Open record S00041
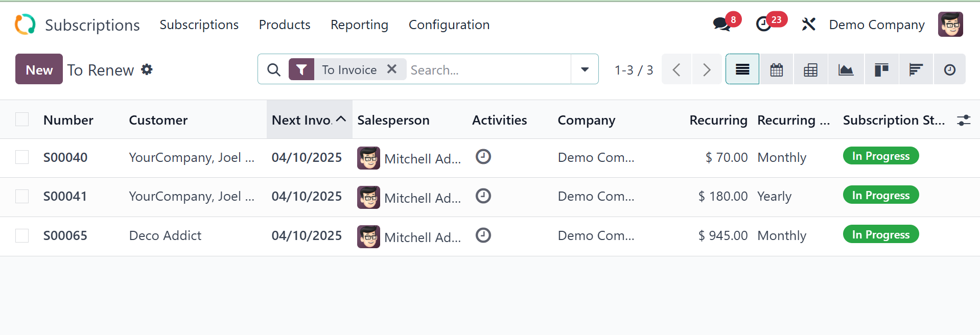Viewport: 980px width, 335px height. 65,197
